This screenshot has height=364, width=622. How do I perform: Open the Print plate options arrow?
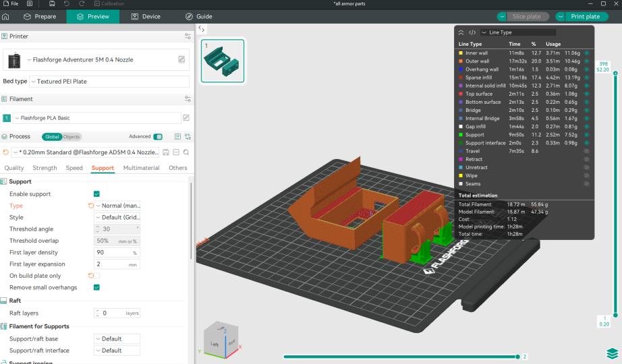click(x=560, y=17)
